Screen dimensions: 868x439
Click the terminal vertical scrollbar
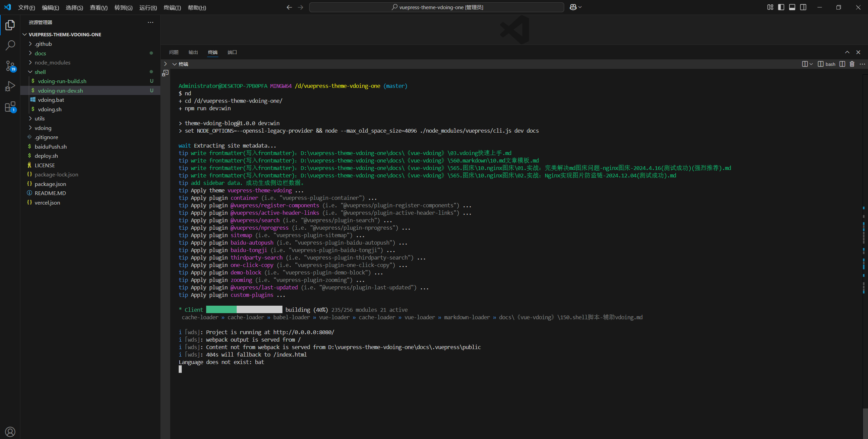tap(865, 423)
